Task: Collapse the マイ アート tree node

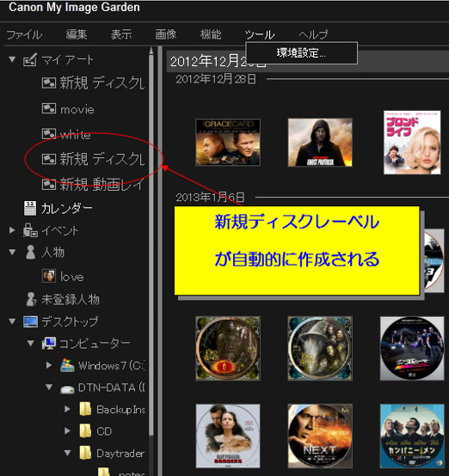Action: pyautogui.click(x=12, y=59)
